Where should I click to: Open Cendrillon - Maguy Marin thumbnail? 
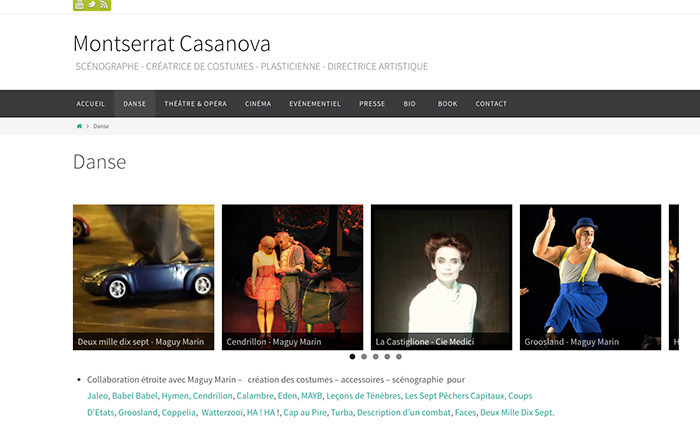[x=292, y=277]
